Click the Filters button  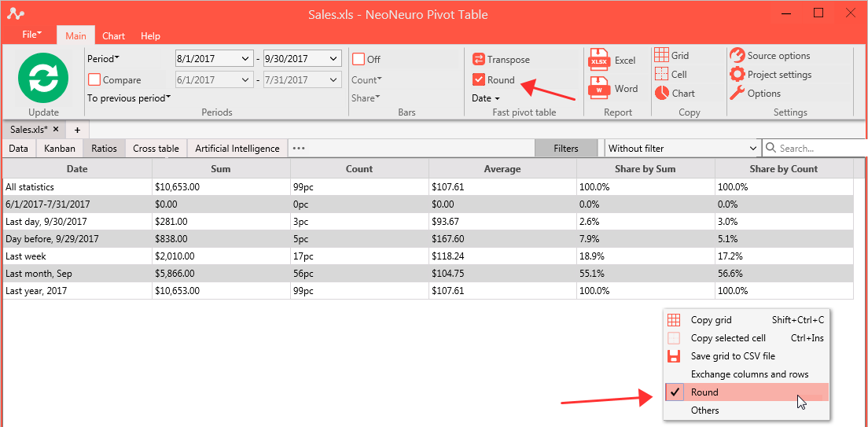click(566, 149)
